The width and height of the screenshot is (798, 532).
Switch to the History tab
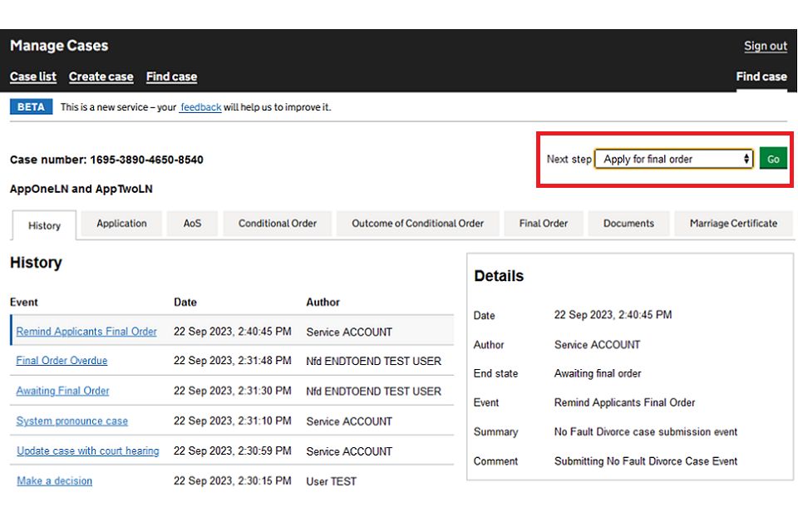(44, 225)
